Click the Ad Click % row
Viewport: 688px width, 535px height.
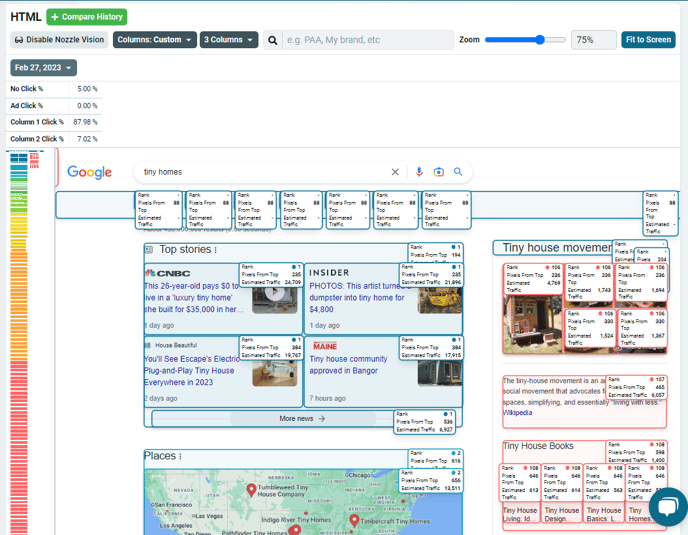(x=54, y=105)
